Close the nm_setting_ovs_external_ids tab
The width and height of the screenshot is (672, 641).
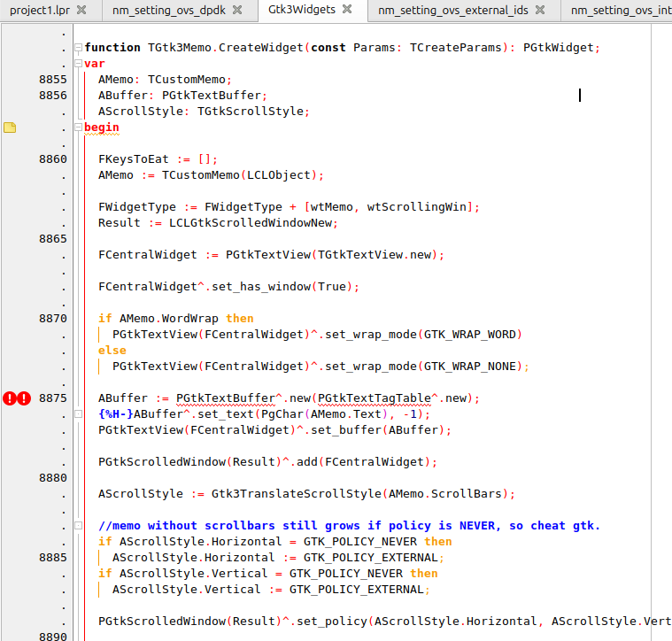click(540, 11)
